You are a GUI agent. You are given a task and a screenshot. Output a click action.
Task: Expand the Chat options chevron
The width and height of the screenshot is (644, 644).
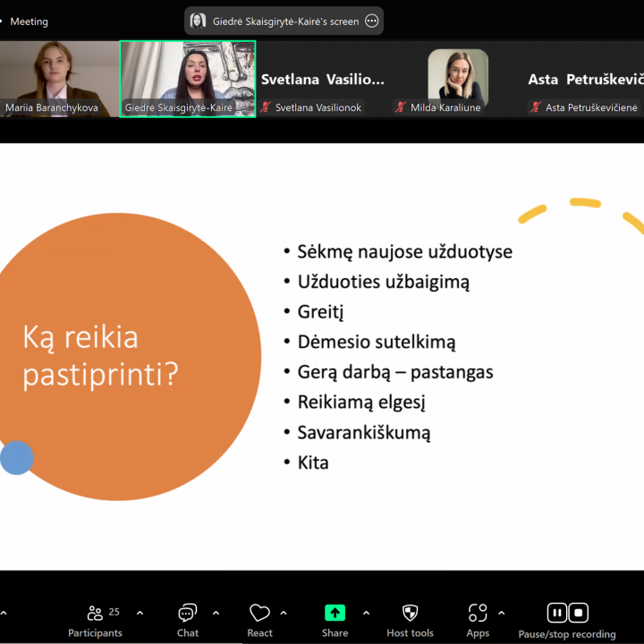point(216,614)
